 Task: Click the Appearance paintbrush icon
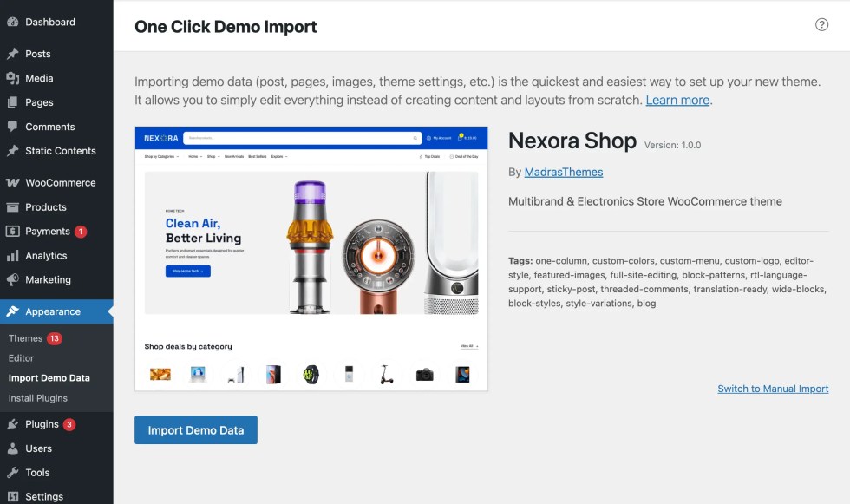click(x=12, y=311)
